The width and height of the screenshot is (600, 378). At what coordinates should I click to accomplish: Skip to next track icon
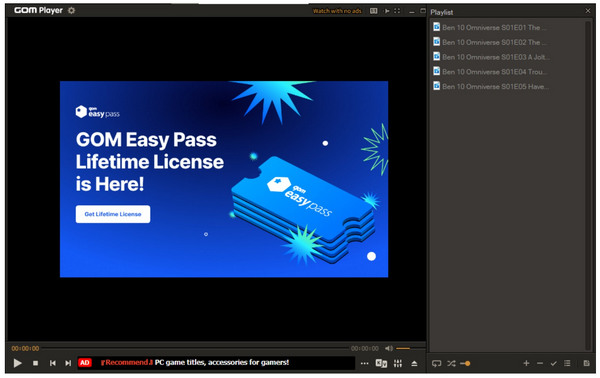pos(68,363)
